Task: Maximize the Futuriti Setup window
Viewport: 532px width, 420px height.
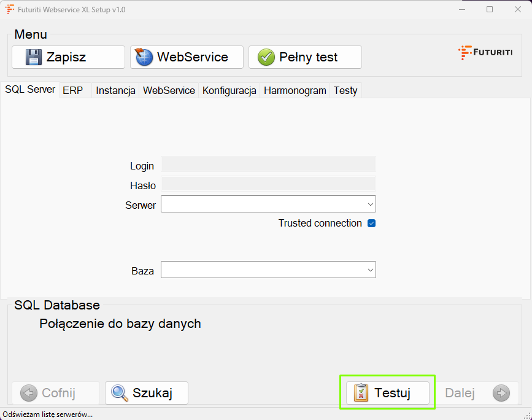Action: 490,9
